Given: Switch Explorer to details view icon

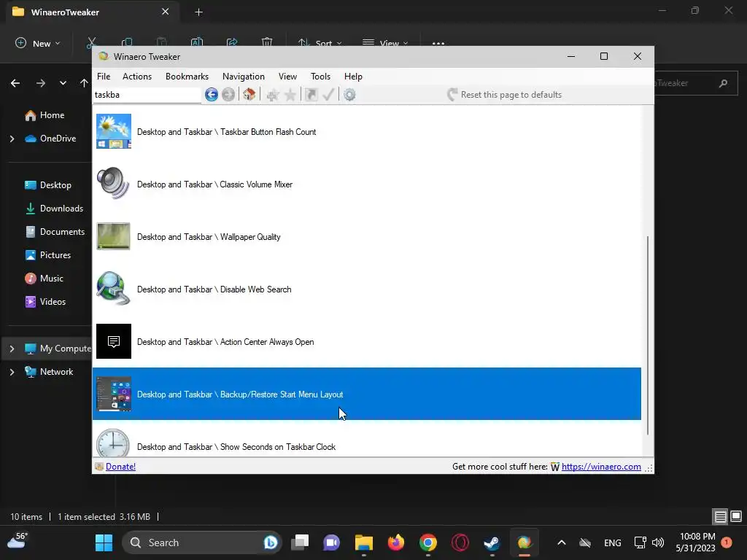Looking at the screenshot, I should 720,516.
